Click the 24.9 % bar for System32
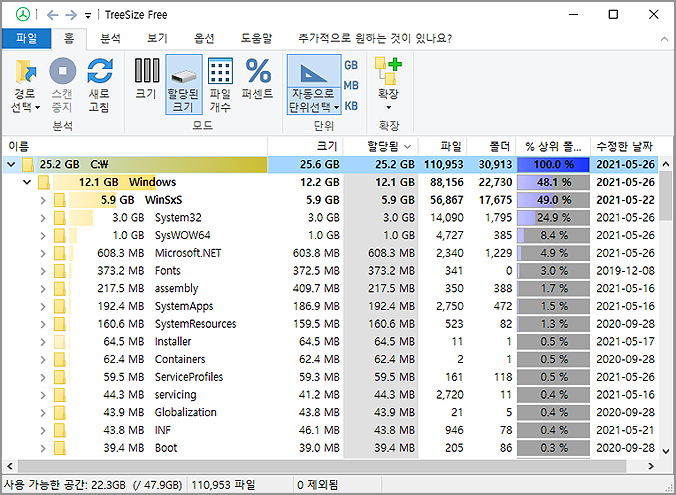 pyautogui.click(x=553, y=218)
